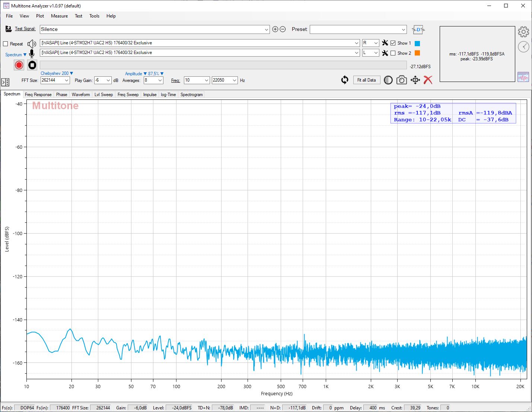
Task: Click the Test Signal generator icon
Action: (9, 29)
